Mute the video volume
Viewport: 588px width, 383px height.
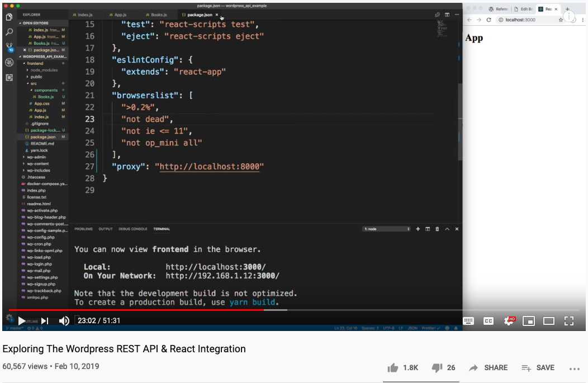tap(64, 321)
